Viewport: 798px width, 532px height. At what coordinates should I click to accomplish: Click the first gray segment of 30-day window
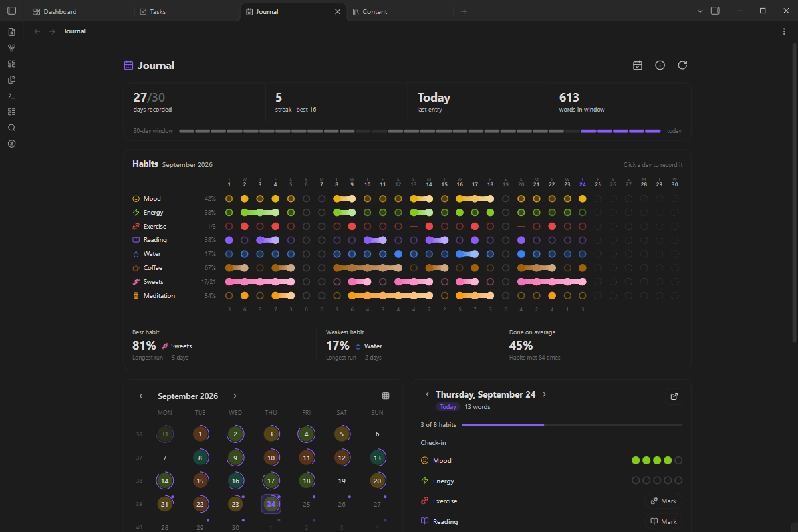186,131
